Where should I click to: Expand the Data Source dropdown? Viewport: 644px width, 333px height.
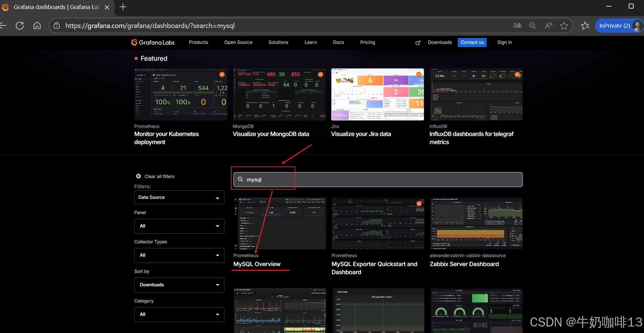179,197
